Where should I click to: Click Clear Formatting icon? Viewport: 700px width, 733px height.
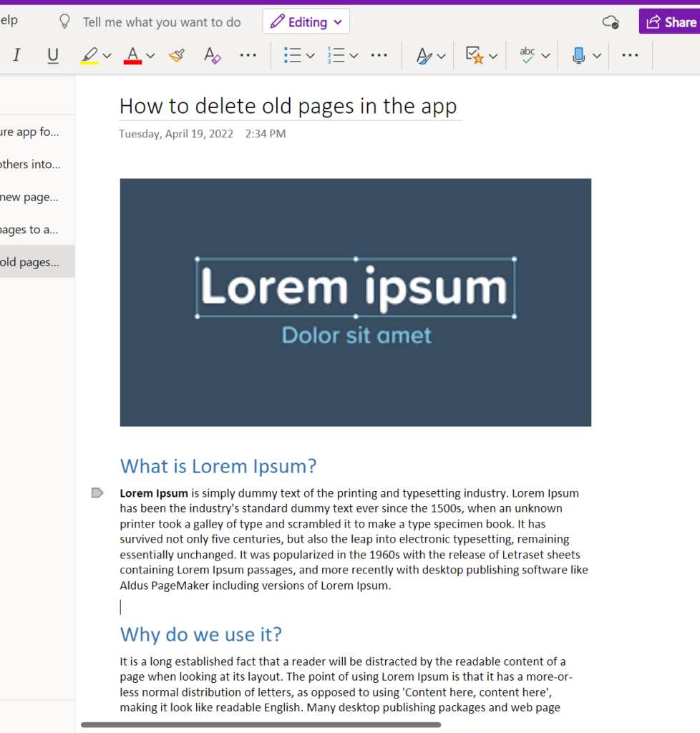coord(213,55)
